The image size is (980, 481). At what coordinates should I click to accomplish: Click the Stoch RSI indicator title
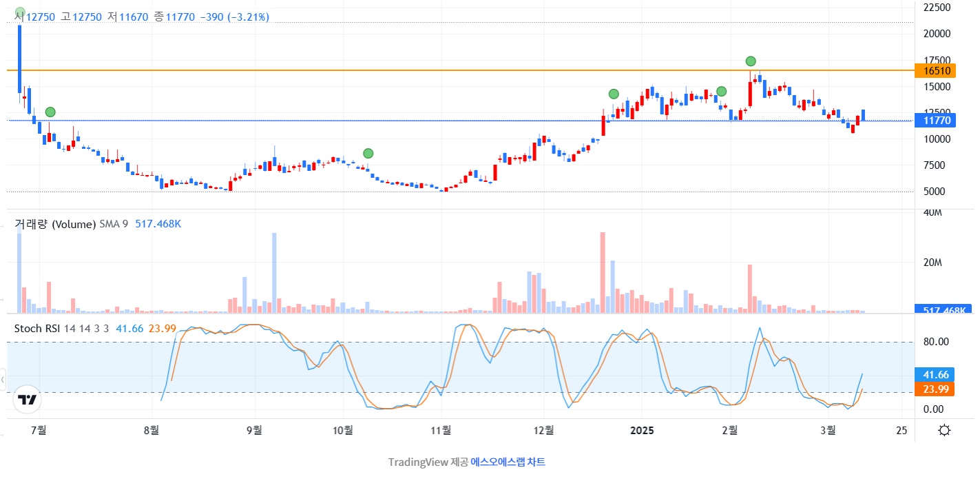pos(37,328)
